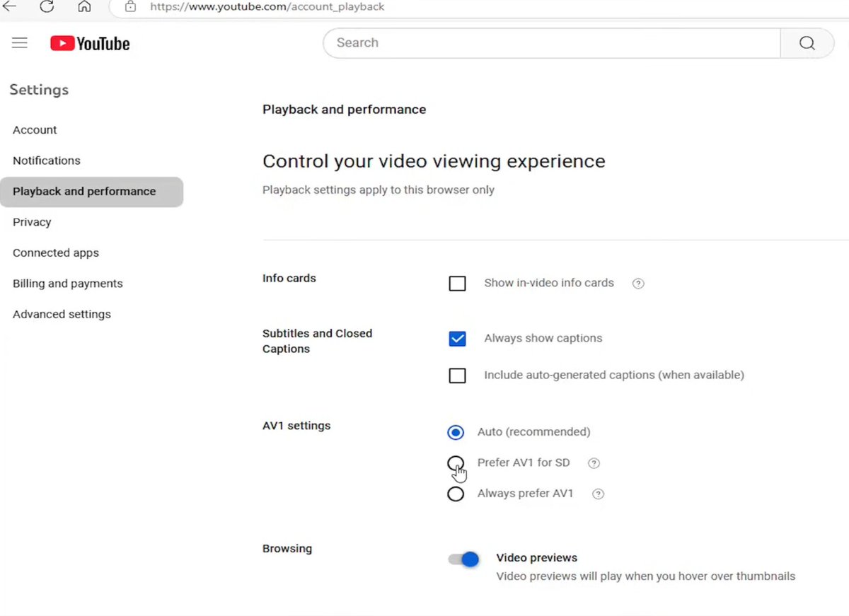Open help icon beside Always prefer AV1
This screenshot has width=849, height=616.
598,494
